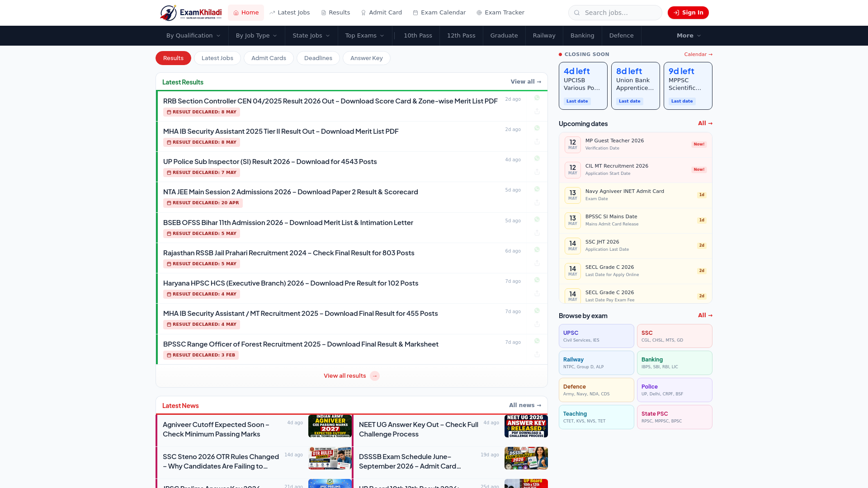Select the State PSC exam tile
Image resolution: width=868 pixels, height=488 pixels.
tap(675, 417)
